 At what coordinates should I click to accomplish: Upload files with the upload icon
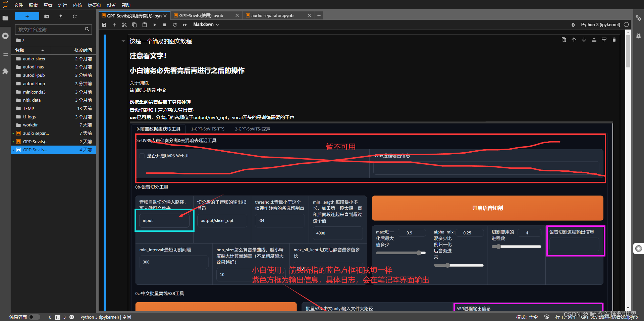(61, 16)
